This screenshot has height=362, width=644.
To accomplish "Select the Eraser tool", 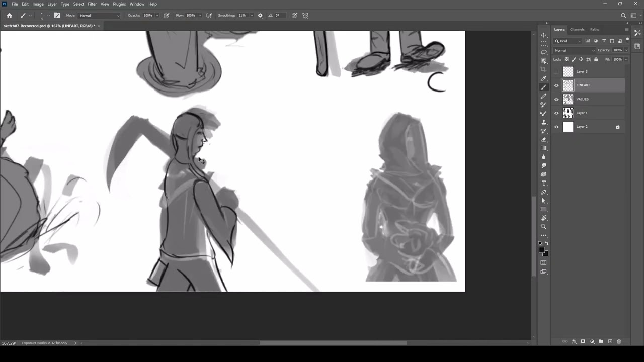I will click(543, 140).
